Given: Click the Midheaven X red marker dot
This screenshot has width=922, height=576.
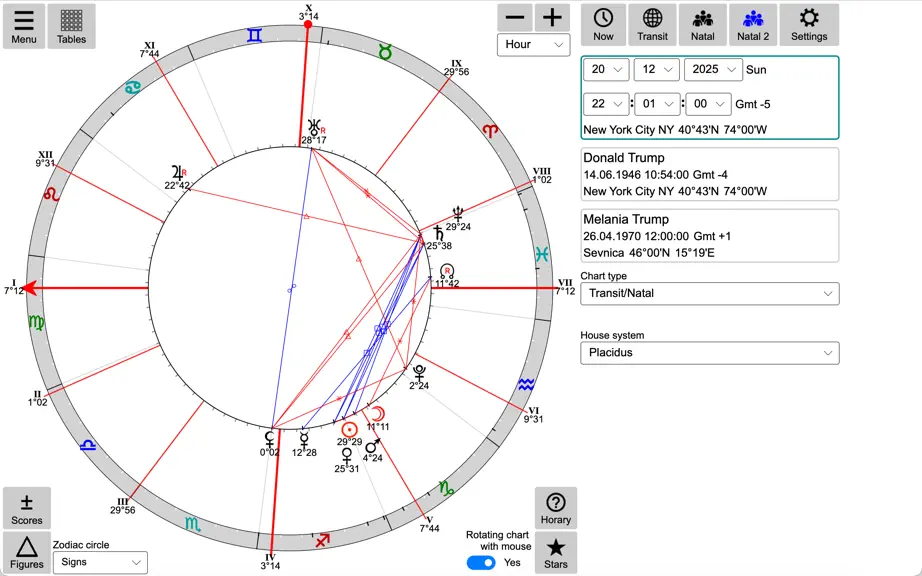Looking at the screenshot, I should (x=308, y=25).
